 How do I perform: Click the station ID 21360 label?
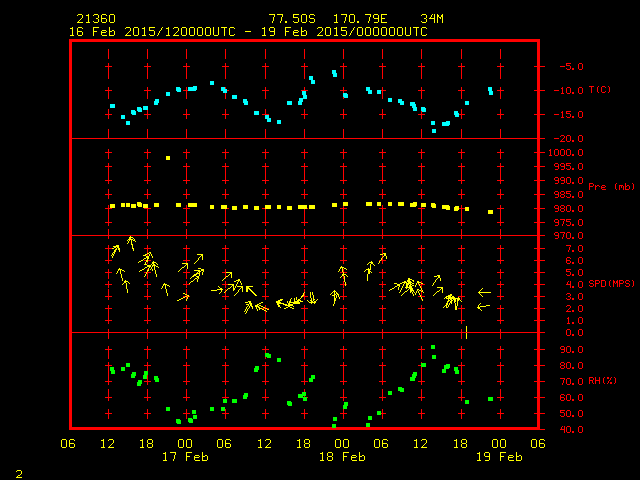pos(95,19)
